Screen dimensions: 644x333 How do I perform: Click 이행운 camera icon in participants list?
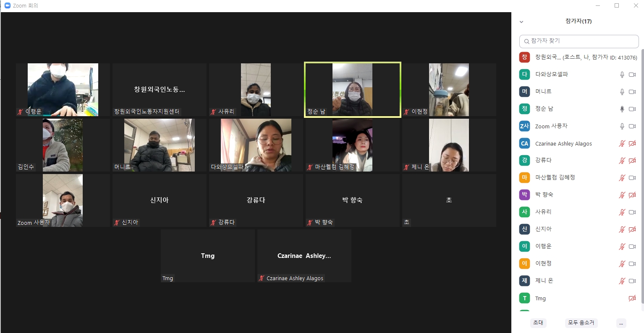coord(632,247)
